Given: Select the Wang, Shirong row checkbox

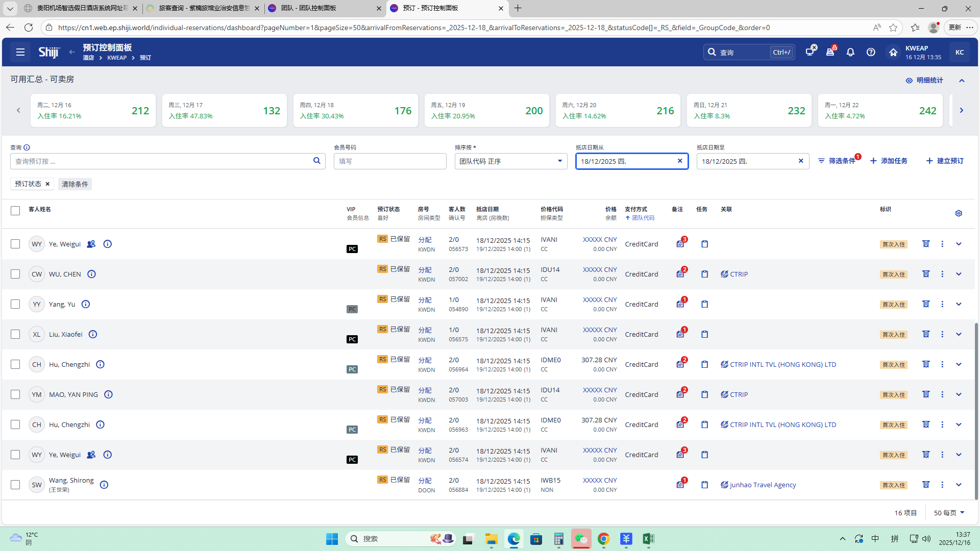Looking at the screenshot, I should point(15,485).
